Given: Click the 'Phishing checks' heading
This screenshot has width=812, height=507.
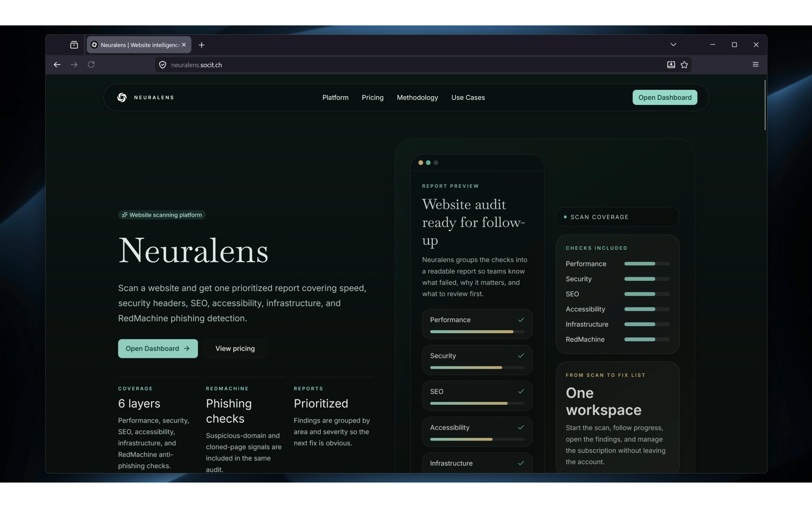Looking at the screenshot, I should click(229, 411).
